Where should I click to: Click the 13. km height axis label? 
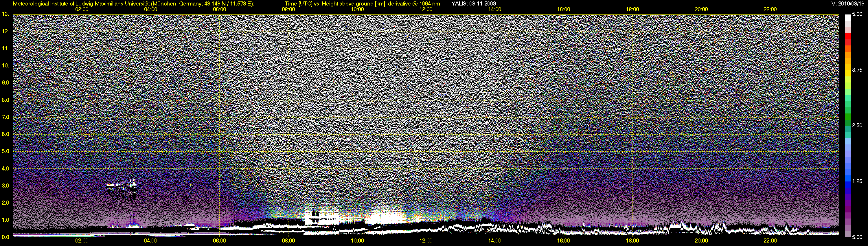[x=5, y=14]
